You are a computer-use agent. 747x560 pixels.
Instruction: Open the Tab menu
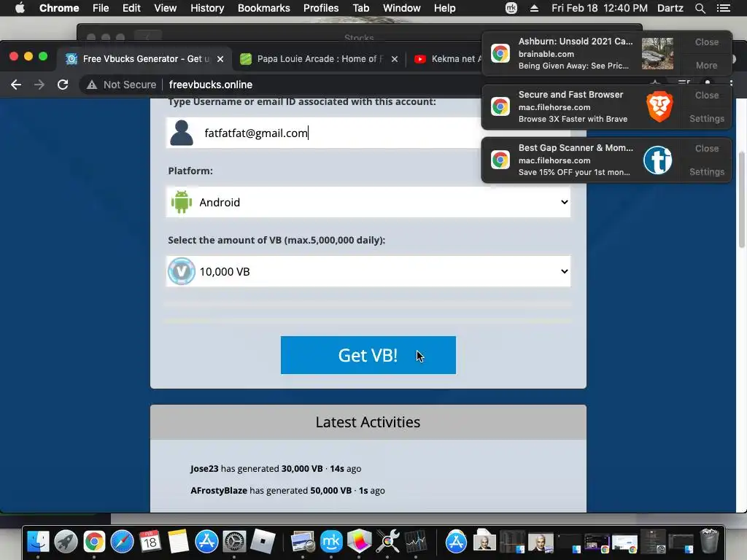(360, 8)
